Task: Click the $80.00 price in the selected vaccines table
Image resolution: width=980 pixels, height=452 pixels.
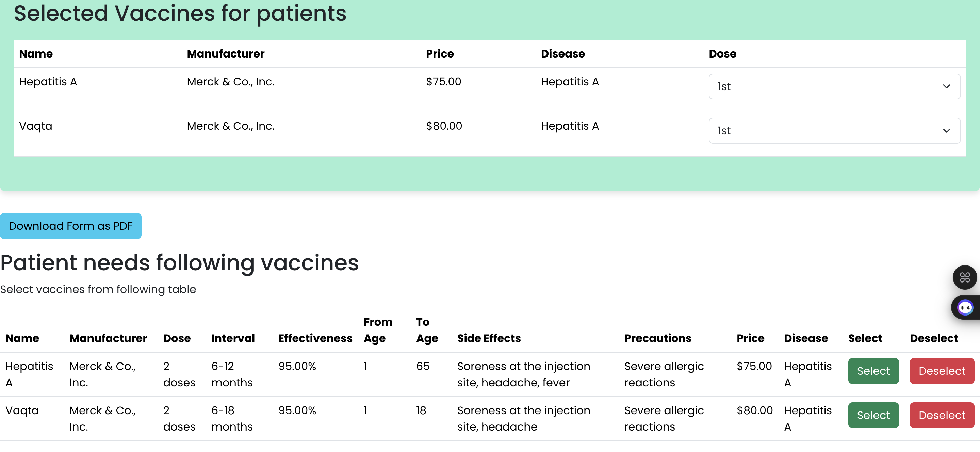Action: [444, 126]
